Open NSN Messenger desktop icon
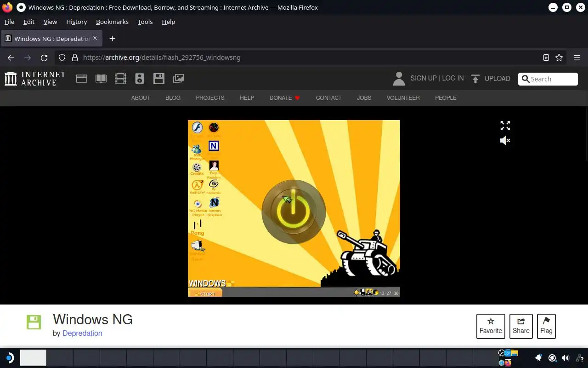Screen dimensions: 588x368 click(197, 151)
